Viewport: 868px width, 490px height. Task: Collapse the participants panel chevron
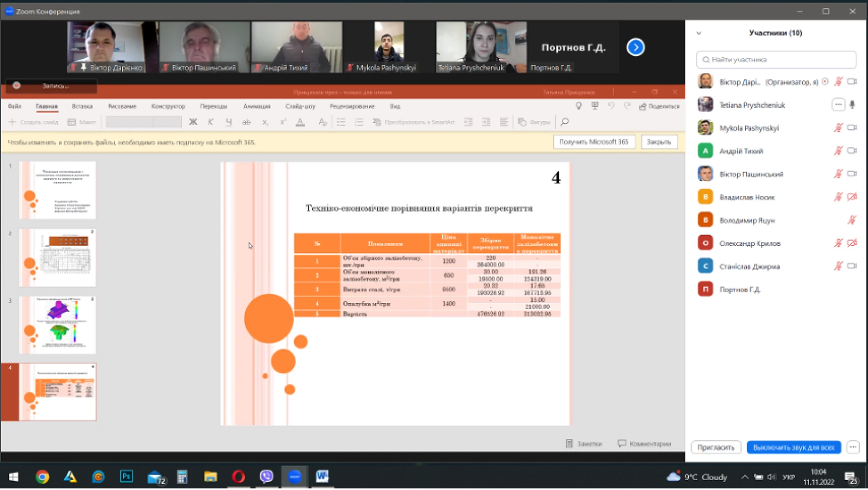pos(699,33)
